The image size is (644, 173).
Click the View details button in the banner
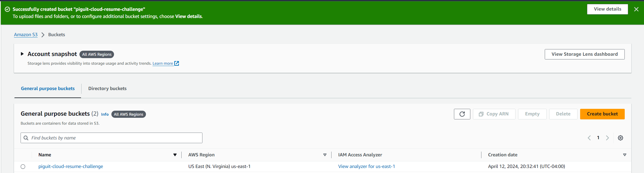tap(607, 9)
